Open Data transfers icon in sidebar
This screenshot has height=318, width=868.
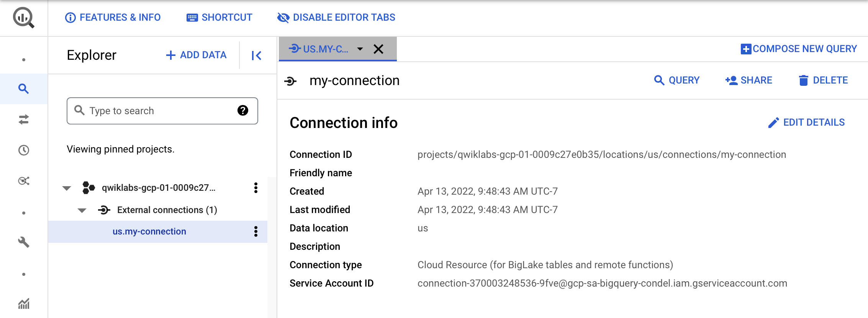pos(24,120)
